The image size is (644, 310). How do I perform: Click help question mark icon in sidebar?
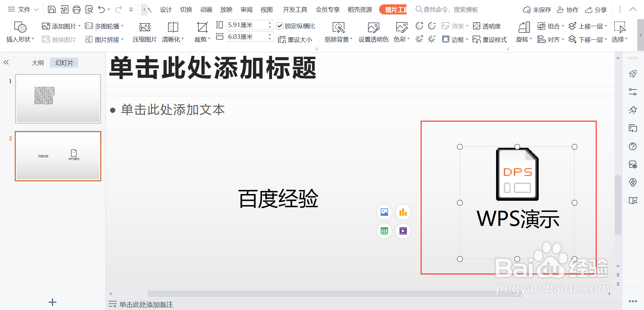click(x=633, y=146)
